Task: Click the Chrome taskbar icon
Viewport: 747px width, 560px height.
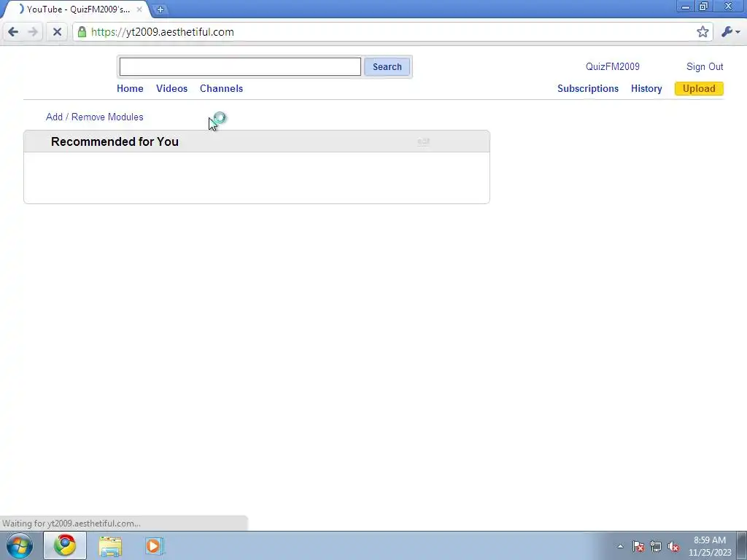Action: (x=65, y=545)
